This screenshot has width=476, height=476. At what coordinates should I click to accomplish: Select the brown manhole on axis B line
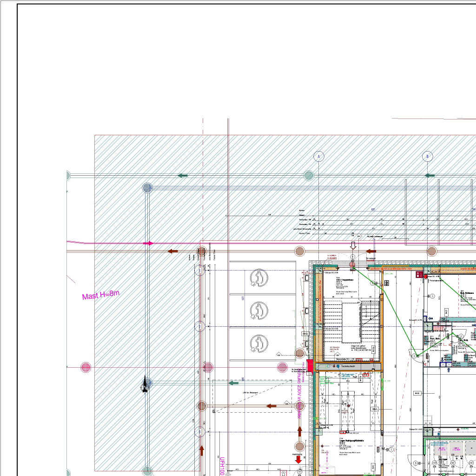coord(432,251)
